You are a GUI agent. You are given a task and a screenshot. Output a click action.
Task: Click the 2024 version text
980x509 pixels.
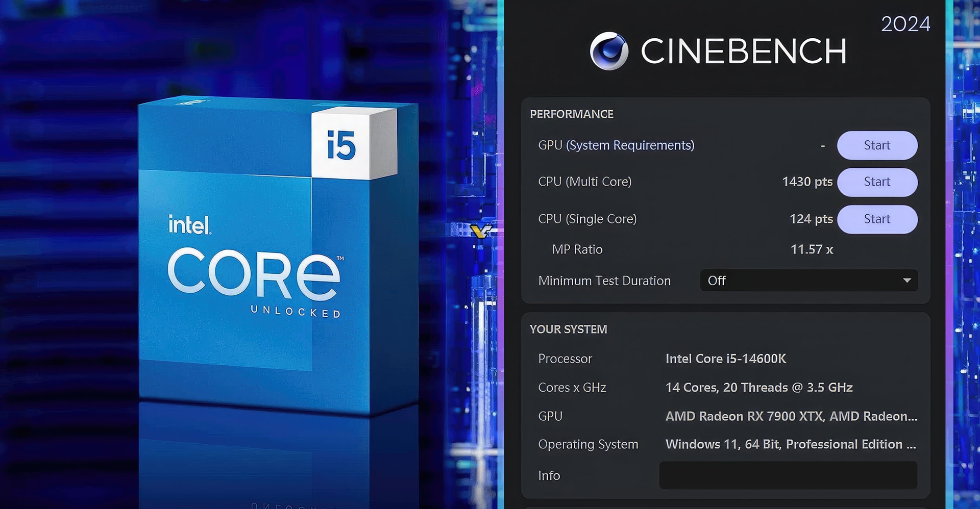tap(905, 24)
